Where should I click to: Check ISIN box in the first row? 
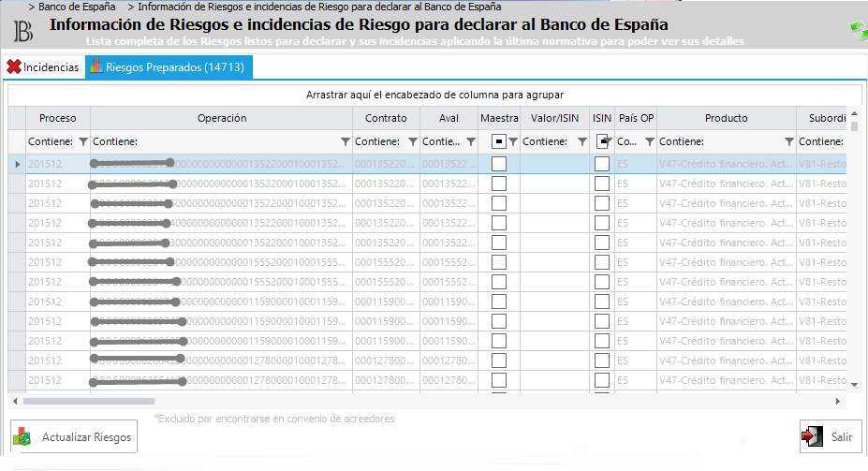point(602,164)
